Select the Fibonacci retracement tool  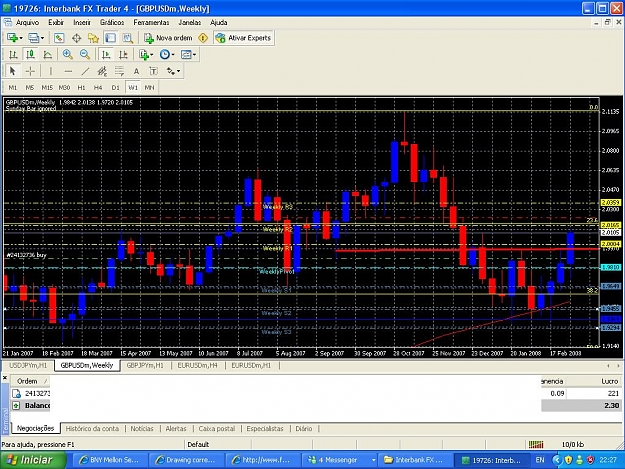119,71
